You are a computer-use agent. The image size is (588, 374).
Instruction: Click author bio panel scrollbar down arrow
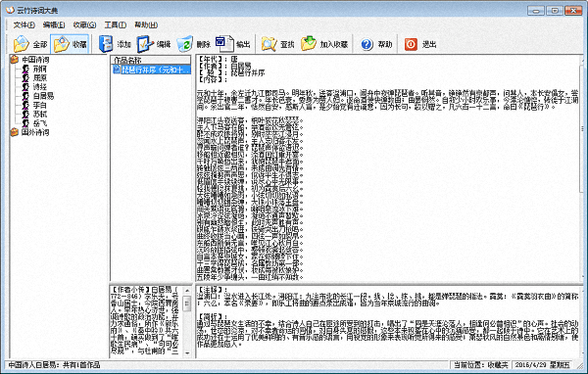click(187, 353)
